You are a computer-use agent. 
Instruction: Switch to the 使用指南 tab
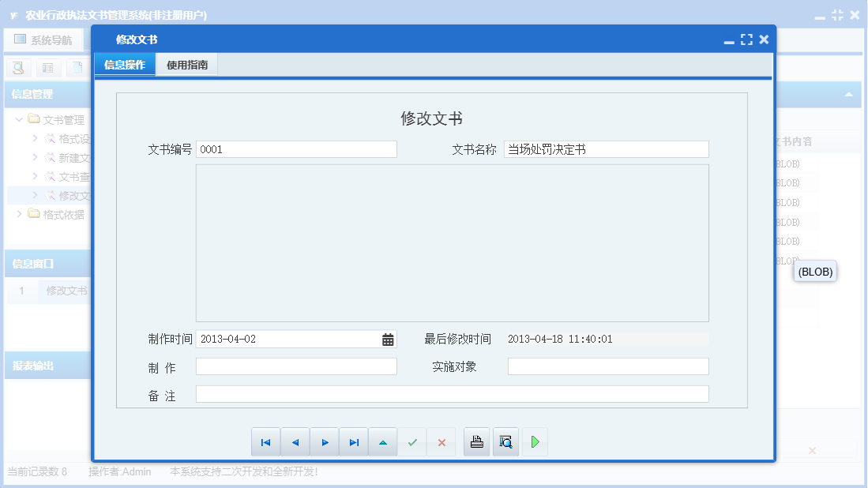[x=186, y=64]
